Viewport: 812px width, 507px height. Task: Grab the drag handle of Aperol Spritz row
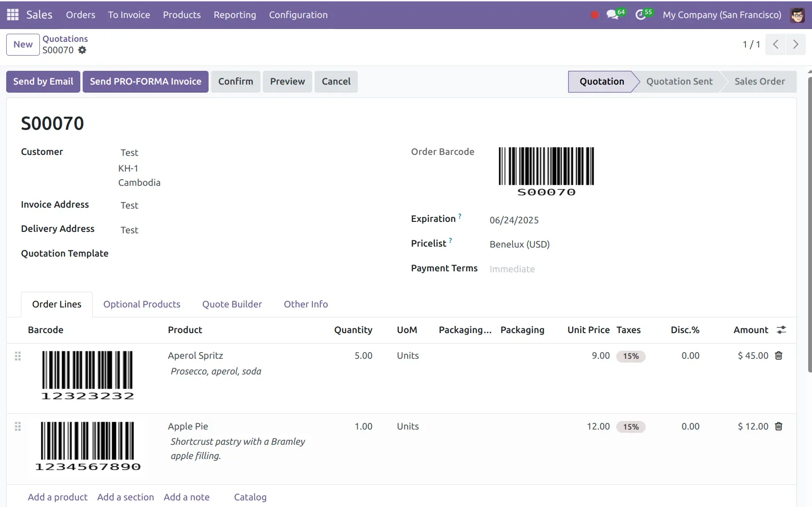(18, 356)
